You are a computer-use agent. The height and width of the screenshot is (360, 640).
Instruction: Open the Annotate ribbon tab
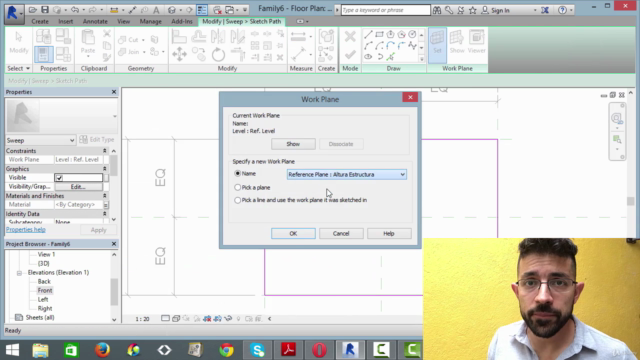coord(95,21)
